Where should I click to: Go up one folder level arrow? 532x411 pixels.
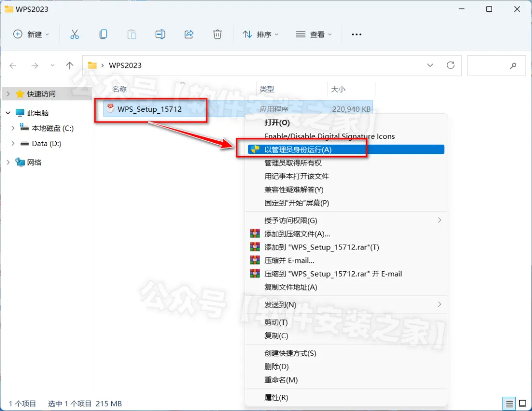pyautogui.click(x=69, y=65)
